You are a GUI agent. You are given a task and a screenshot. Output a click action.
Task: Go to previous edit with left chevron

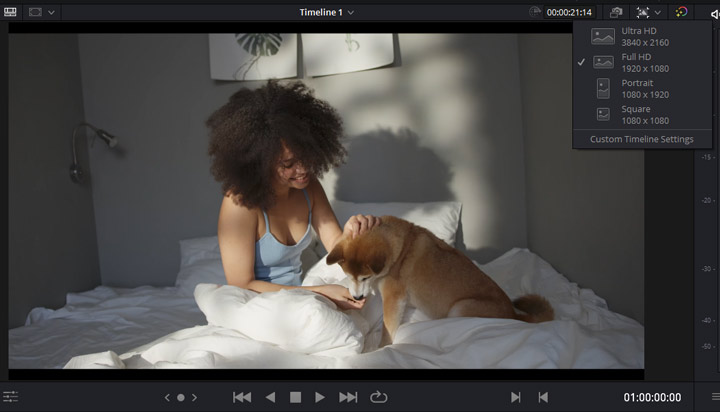(x=167, y=397)
